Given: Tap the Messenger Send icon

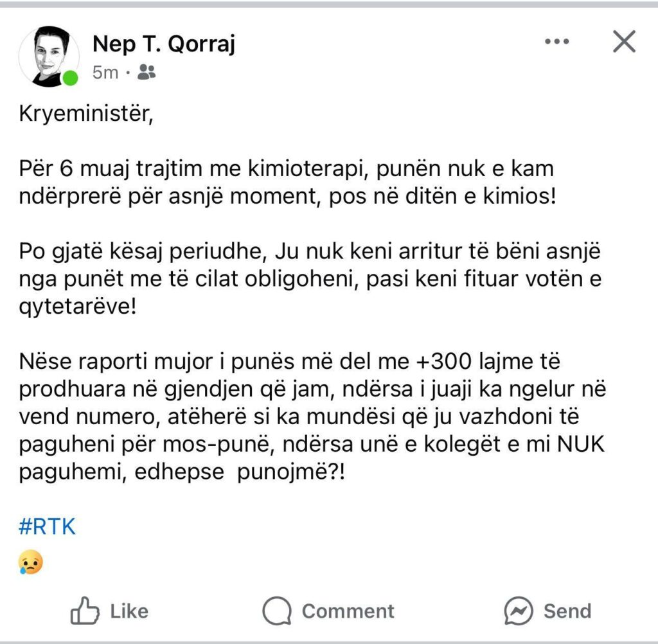Looking at the screenshot, I should coord(517,611).
